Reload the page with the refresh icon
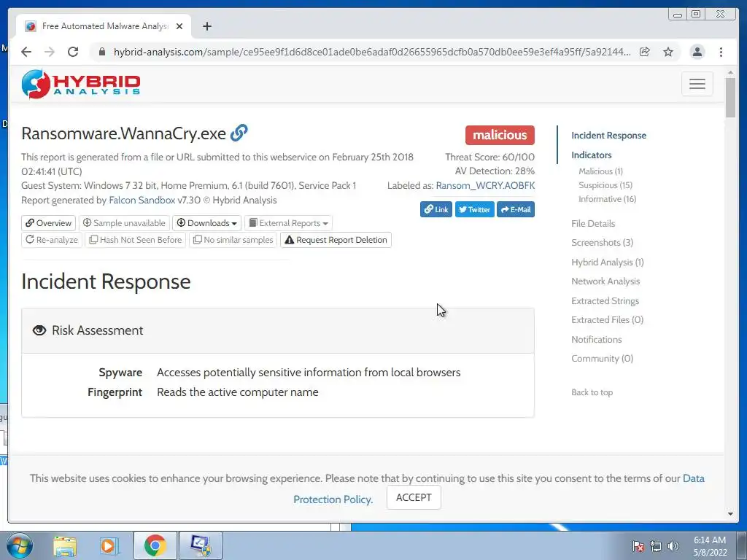This screenshot has height=560, width=747. (x=73, y=52)
